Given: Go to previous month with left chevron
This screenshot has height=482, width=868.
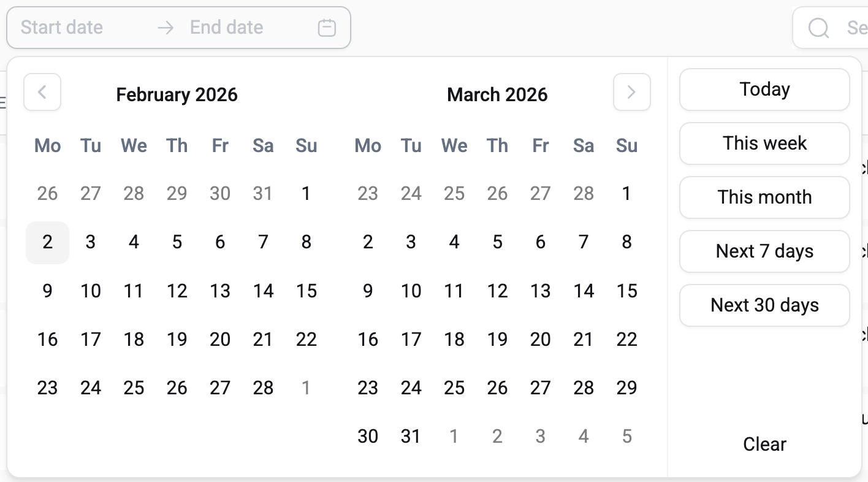Looking at the screenshot, I should pos(42,92).
